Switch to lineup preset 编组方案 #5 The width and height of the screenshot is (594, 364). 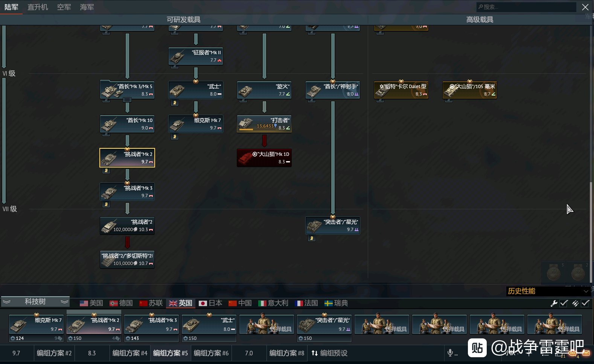click(x=171, y=353)
